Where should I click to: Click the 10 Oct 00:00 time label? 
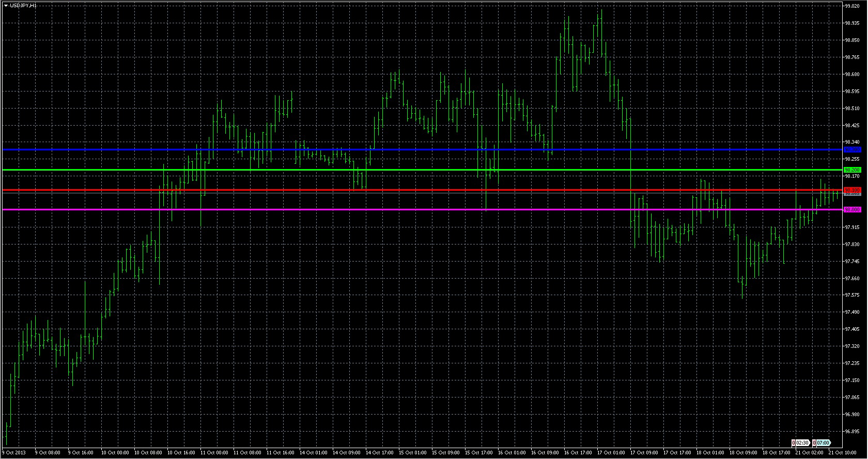click(x=115, y=453)
